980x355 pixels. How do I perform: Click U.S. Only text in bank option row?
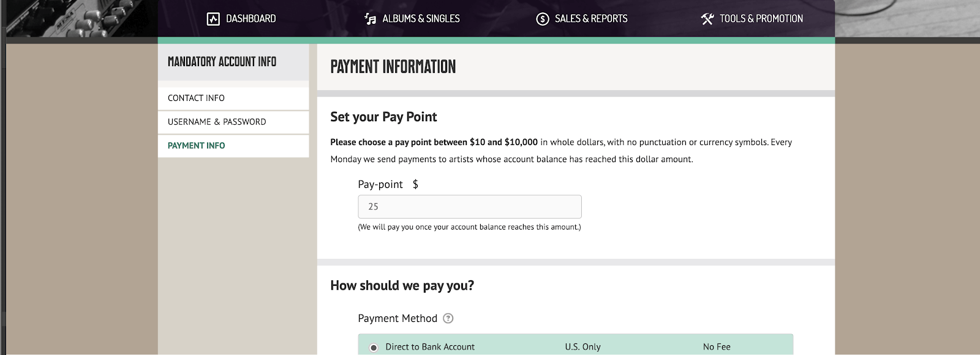(x=582, y=347)
